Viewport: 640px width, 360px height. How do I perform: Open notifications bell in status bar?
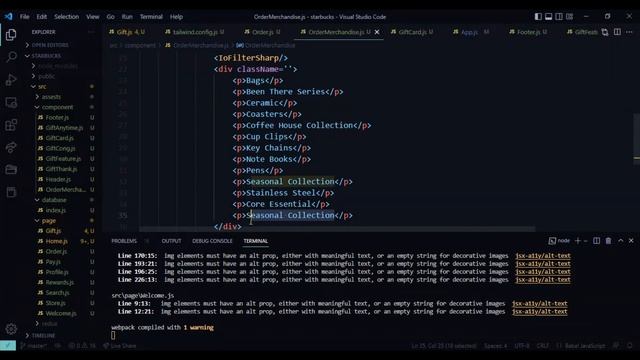point(630,346)
